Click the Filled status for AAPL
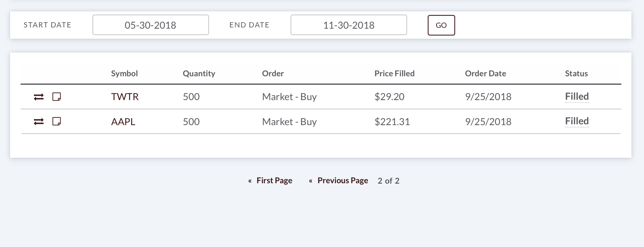Screen dimensions: 644x247 click(x=577, y=121)
